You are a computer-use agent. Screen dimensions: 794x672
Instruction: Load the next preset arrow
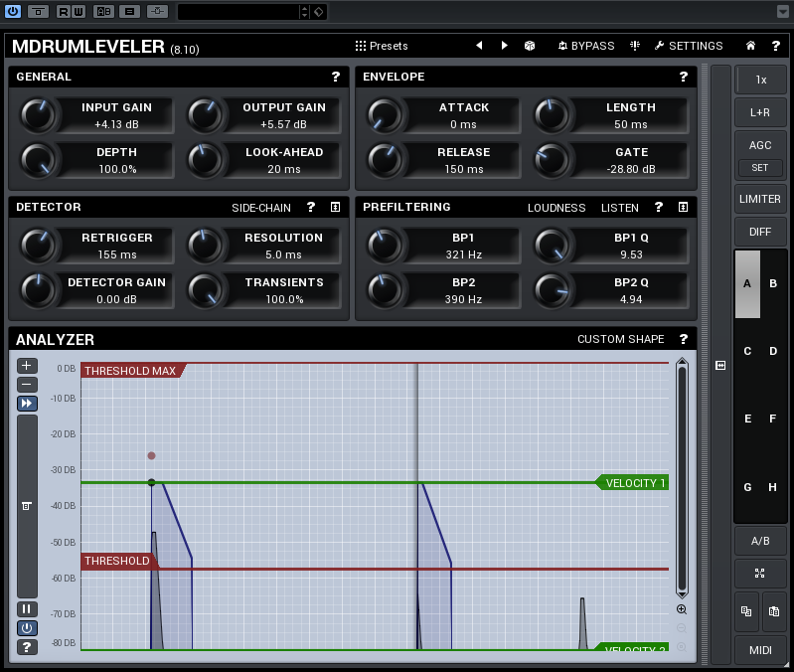504,46
